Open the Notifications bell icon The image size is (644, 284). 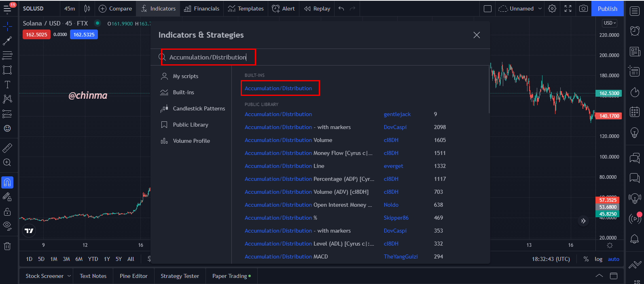pos(635,239)
